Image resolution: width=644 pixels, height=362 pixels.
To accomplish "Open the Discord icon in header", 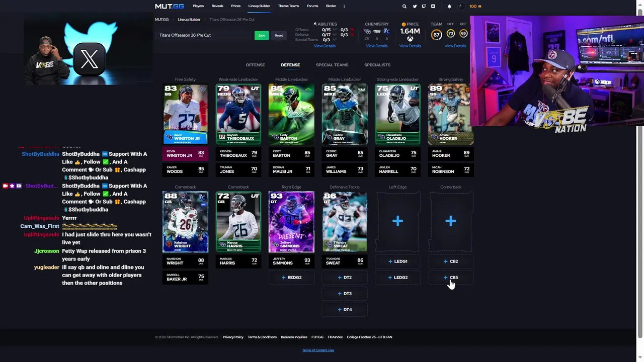I will 433,6.
